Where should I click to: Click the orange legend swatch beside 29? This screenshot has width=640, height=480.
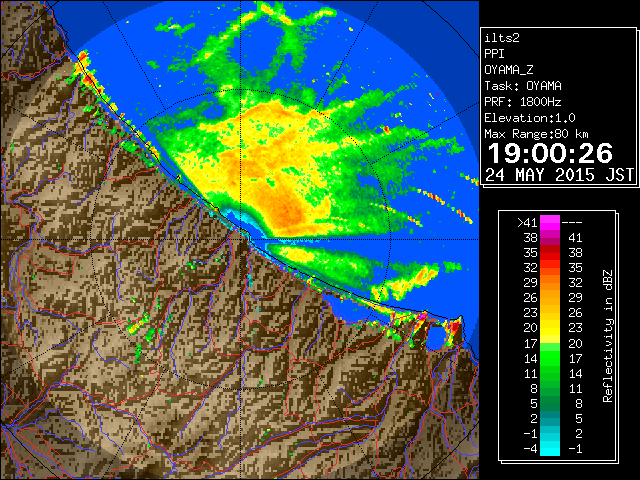(x=550, y=282)
